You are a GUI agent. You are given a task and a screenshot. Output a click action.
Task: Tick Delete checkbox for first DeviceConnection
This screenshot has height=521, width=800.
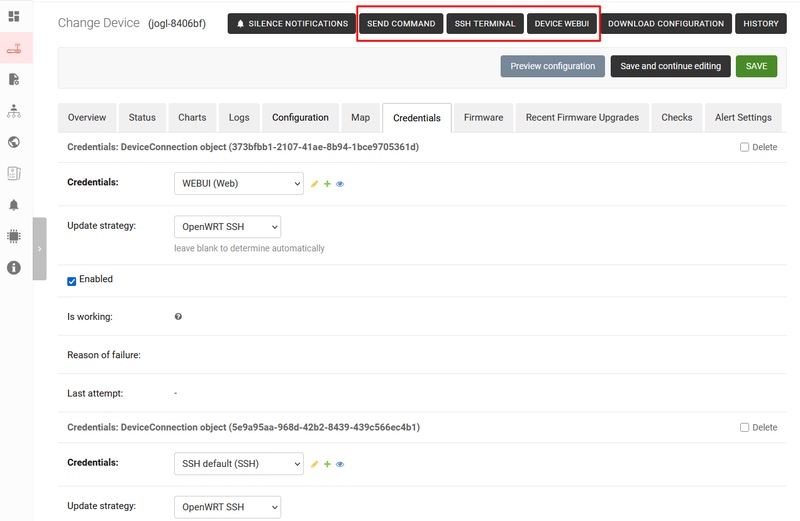pyautogui.click(x=745, y=147)
